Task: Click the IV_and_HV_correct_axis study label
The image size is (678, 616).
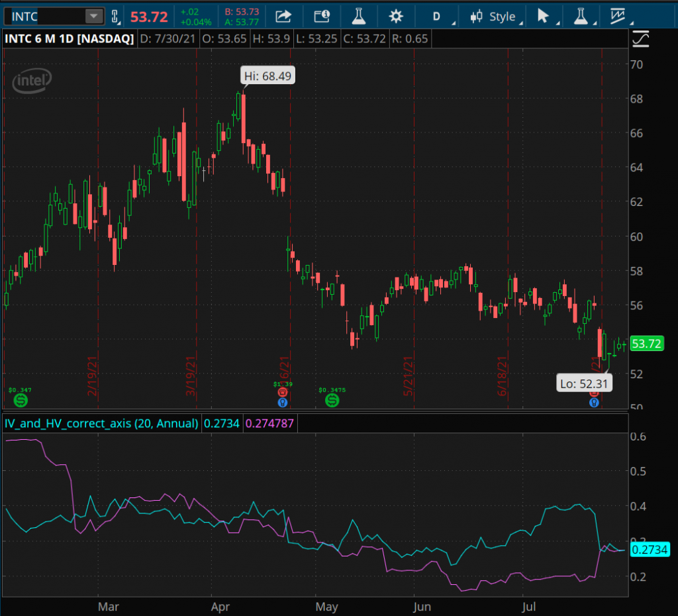Action: coord(101,423)
